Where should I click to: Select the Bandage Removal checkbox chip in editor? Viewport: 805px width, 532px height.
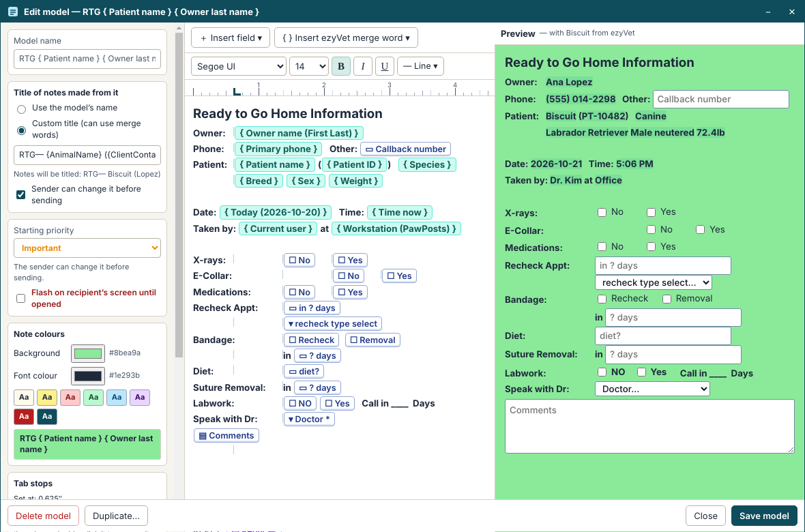click(372, 340)
